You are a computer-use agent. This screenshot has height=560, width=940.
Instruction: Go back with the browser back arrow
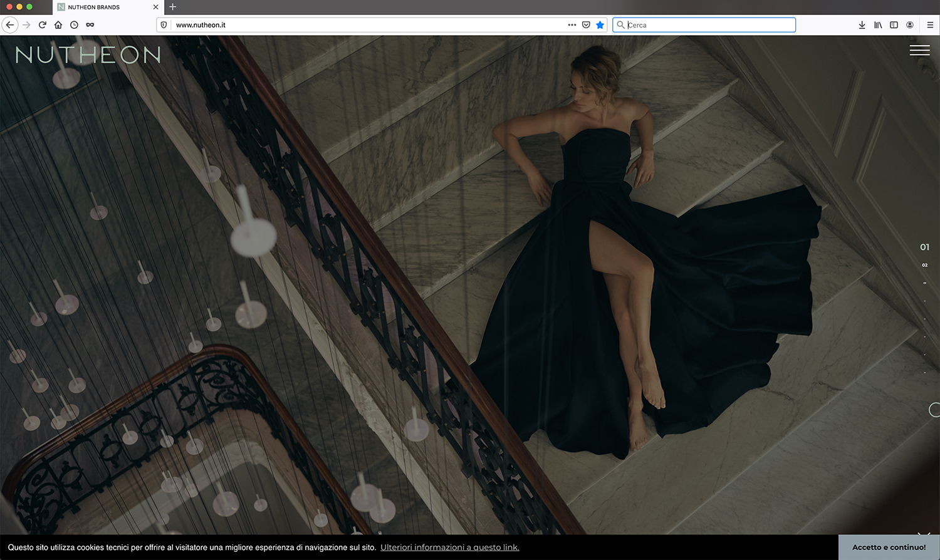tap(10, 25)
